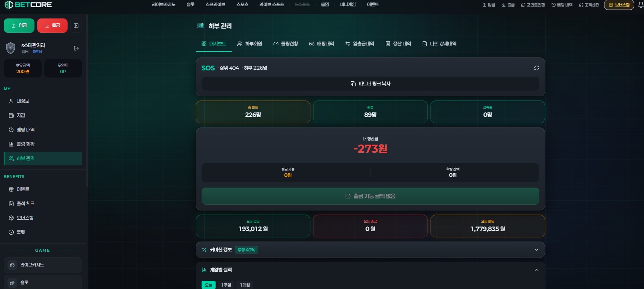Screen dimensions: 644x289
Task: Open the notification bell icon
Action: [x=641, y=5]
